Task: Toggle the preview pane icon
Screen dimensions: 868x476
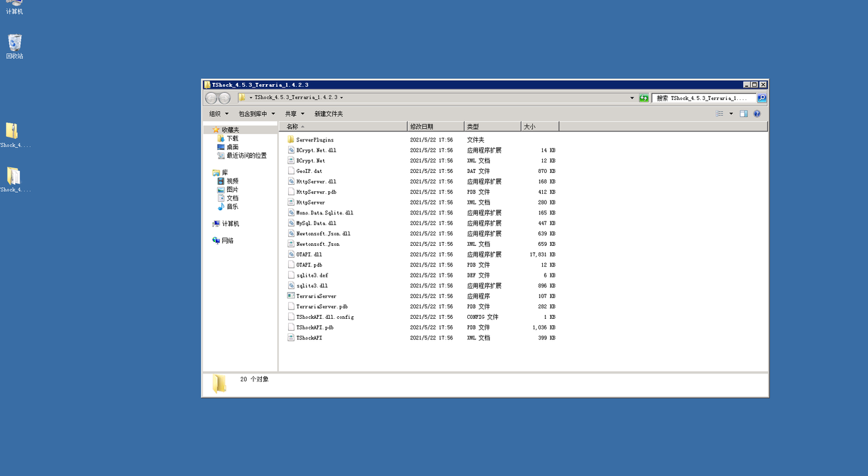Action: click(744, 114)
